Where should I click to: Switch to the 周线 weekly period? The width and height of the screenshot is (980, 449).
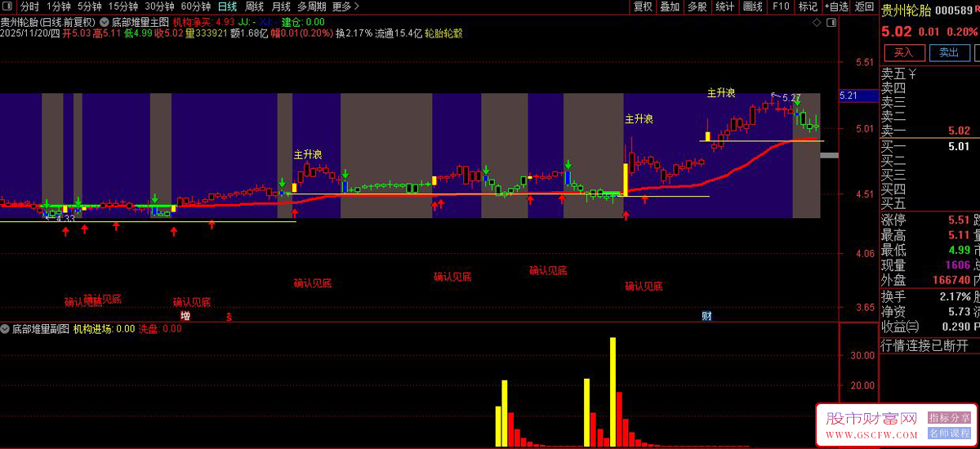(x=255, y=7)
